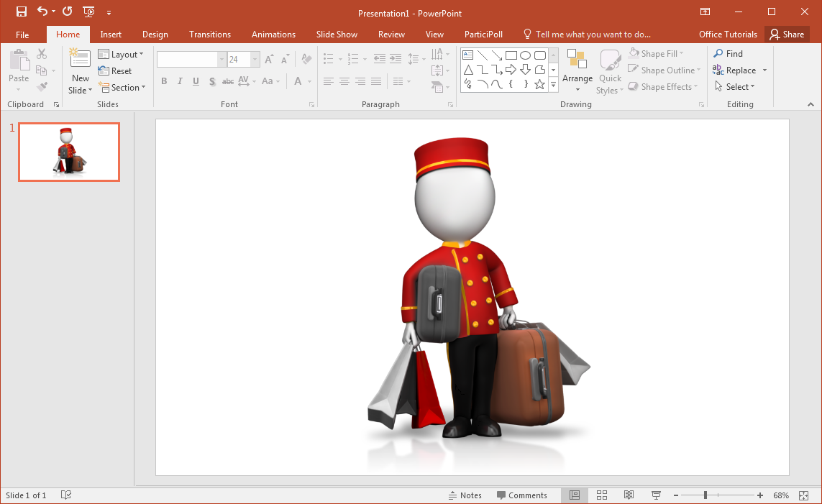The width and height of the screenshot is (822, 504).
Task: Click the Find button
Action: (728, 54)
